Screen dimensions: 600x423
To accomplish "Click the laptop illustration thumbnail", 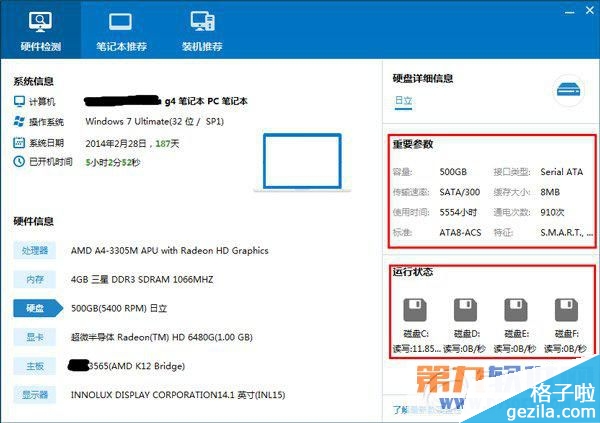I will pos(302,162).
